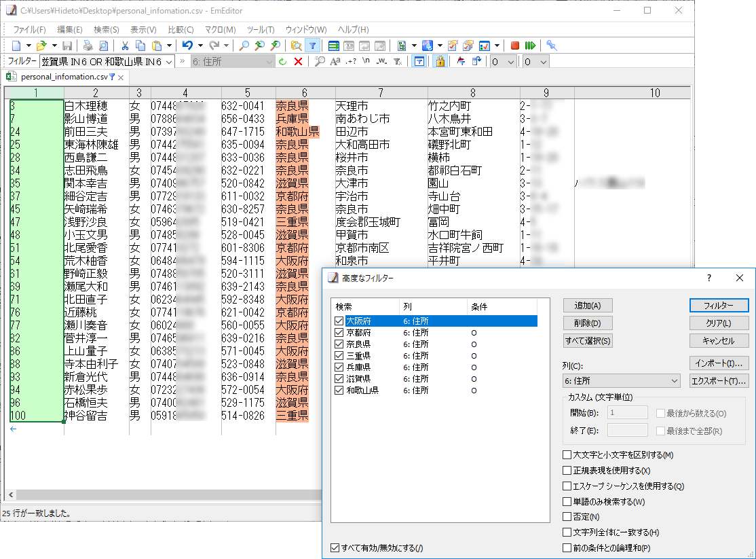Click the red Stop macro icon

point(515,46)
